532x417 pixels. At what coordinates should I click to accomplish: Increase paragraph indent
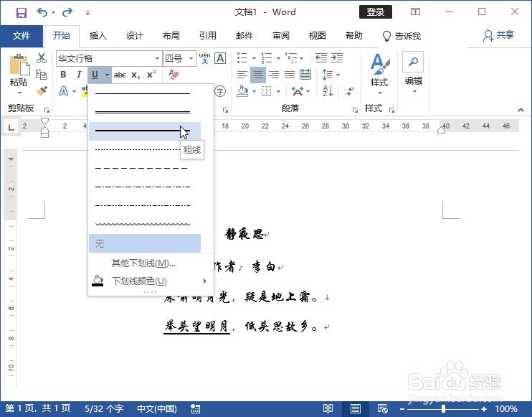coord(337,57)
